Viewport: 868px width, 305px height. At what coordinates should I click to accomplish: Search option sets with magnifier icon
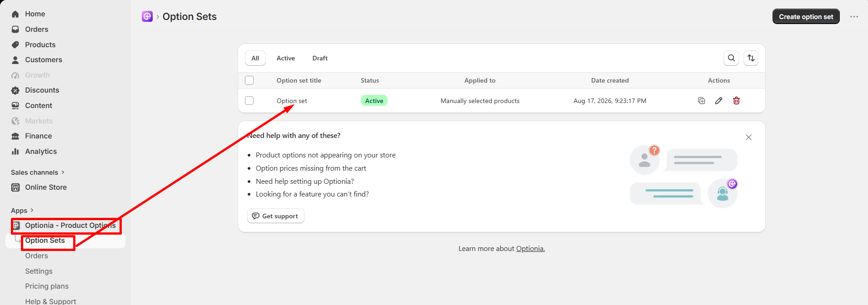pyautogui.click(x=731, y=58)
